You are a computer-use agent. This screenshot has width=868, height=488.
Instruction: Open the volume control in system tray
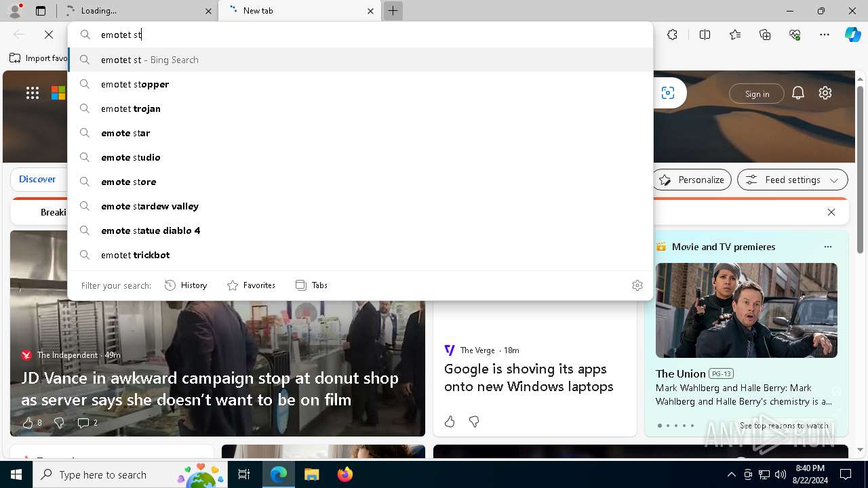coord(780,474)
